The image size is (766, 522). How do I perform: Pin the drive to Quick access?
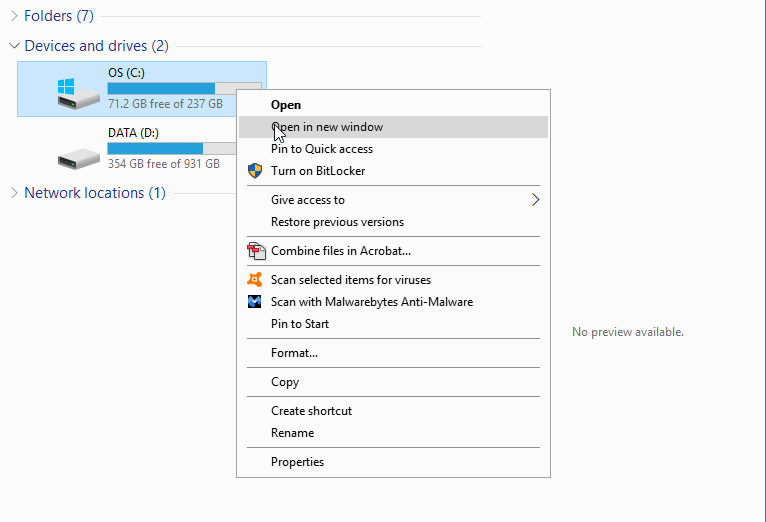coord(322,149)
